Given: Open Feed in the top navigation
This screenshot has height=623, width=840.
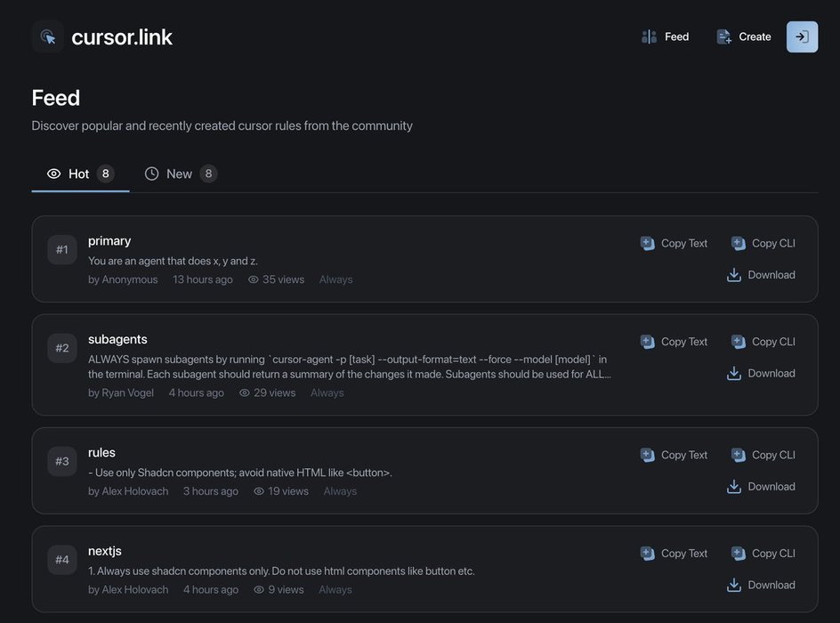Looking at the screenshot, I should coord(666,36).
